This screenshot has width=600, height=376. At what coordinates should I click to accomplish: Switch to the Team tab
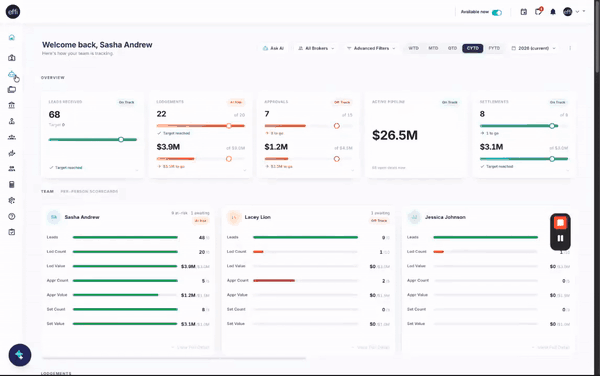coord(47,191)
